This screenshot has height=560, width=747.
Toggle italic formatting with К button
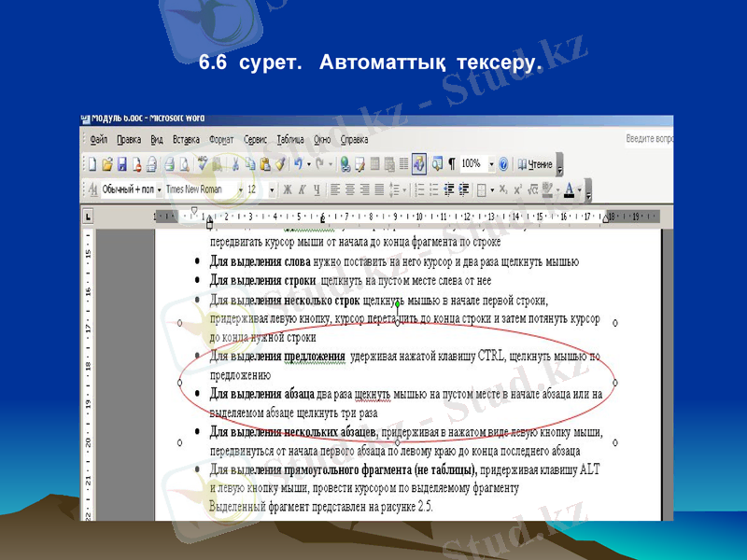302,189
